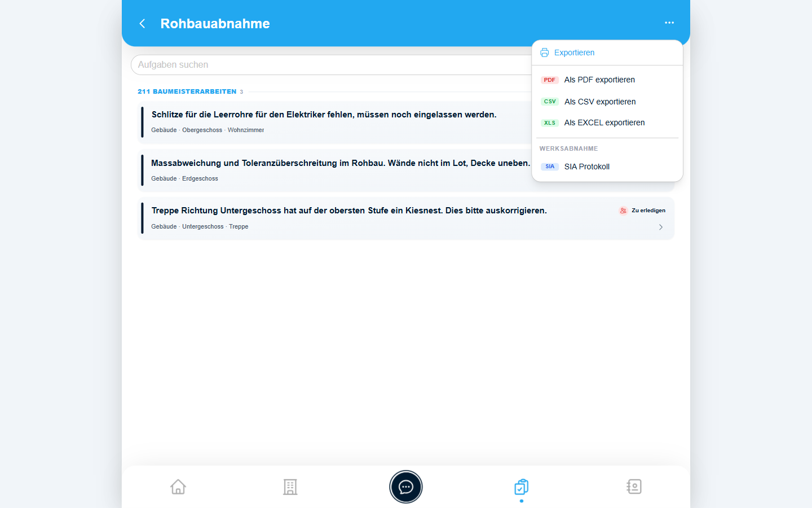812x508 pixels.
Task: Go back using the header arrow
Action: coord(142,23)
